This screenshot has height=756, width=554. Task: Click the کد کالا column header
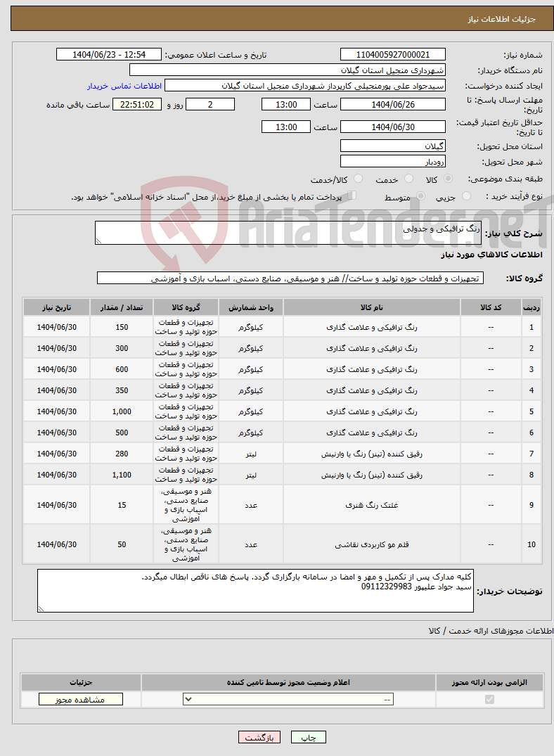pos(491,307)
